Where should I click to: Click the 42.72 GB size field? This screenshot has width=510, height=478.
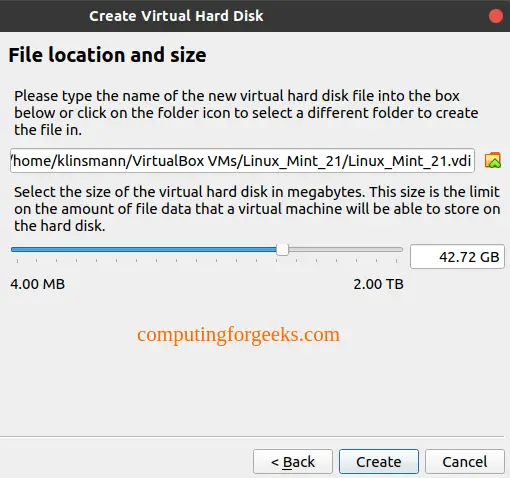point(457,257)
